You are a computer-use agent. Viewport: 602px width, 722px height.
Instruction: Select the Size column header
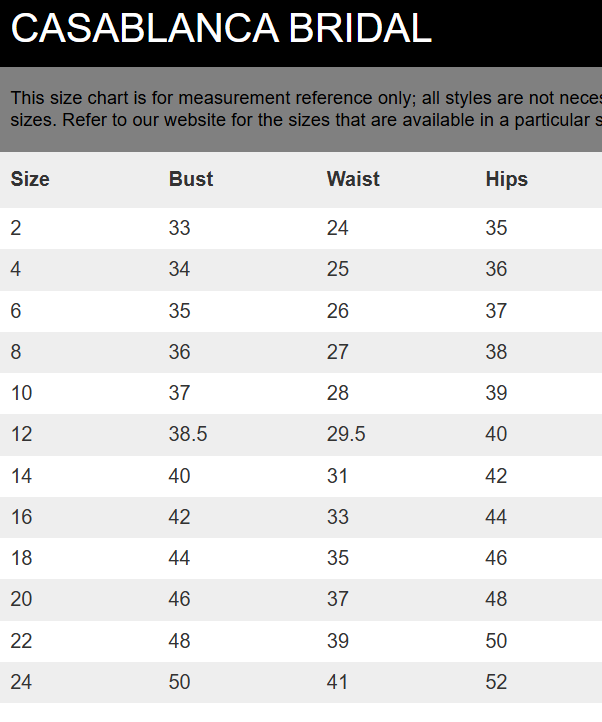[x=30, y=179]
